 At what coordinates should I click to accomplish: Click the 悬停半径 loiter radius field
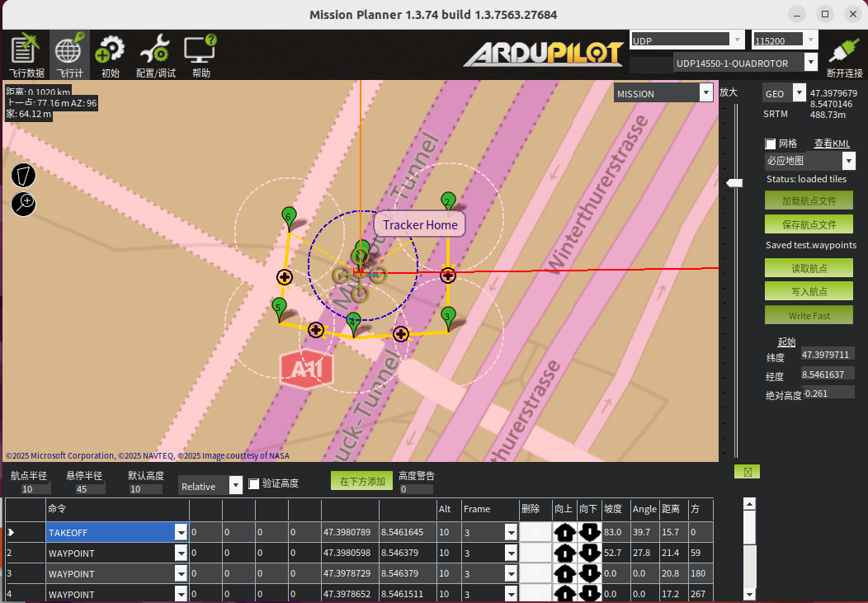pyautogui.click(x=90, y=489)
